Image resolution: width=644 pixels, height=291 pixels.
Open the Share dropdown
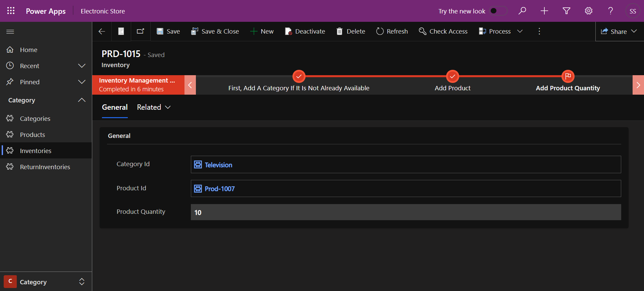point(619,32)
